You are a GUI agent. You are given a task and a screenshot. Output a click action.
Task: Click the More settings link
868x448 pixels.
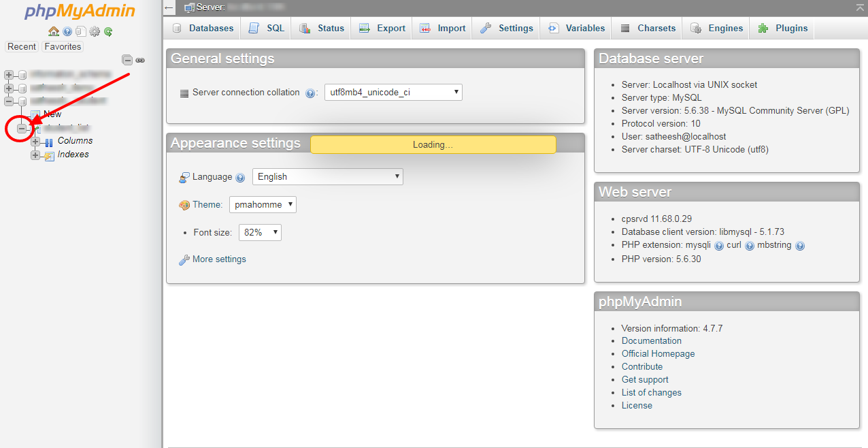219,259
